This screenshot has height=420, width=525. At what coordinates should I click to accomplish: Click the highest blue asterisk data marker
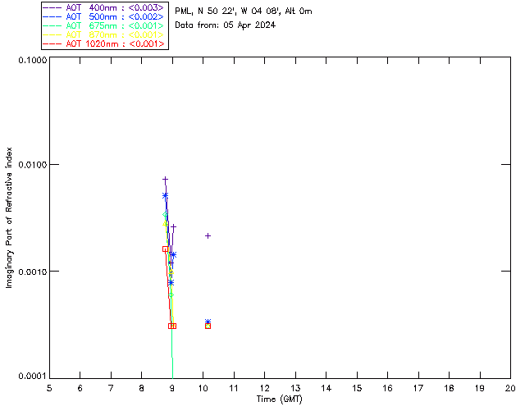pos(165,196)
